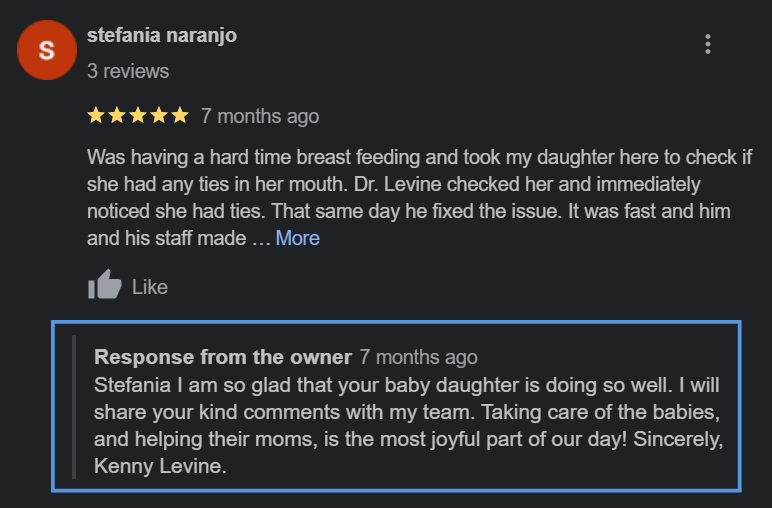Click the orange S profile avatar
The width and height of the screenshot is (772, 508).
[x=47, y=50]
